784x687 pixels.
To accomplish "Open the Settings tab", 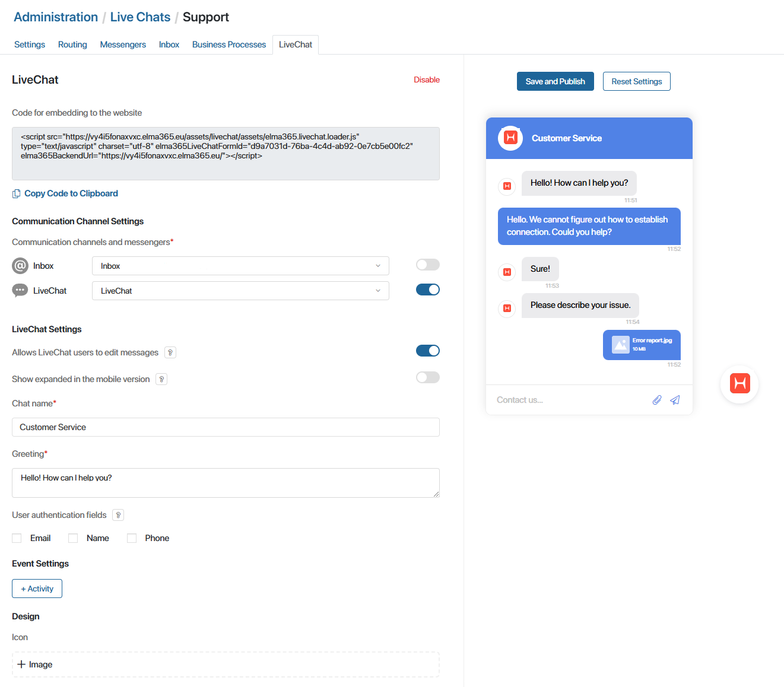I will pyautogui.click(x=30, y=44).
